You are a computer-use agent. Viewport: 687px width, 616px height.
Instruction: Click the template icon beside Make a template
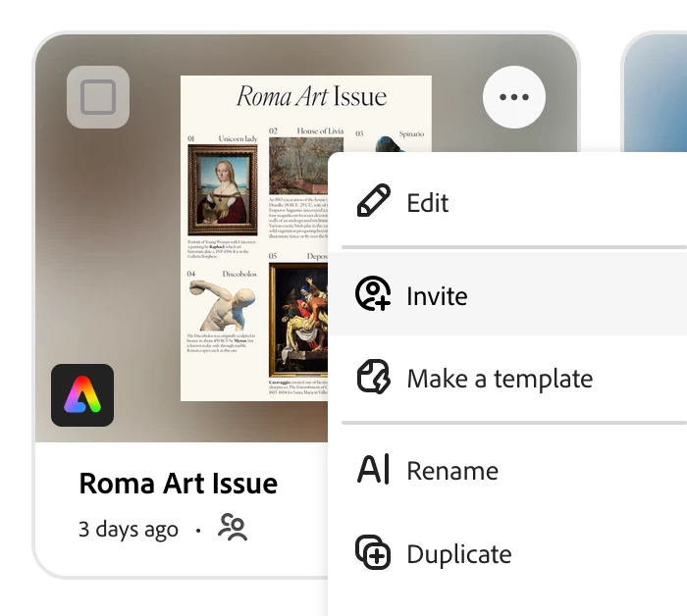(373, 377)
